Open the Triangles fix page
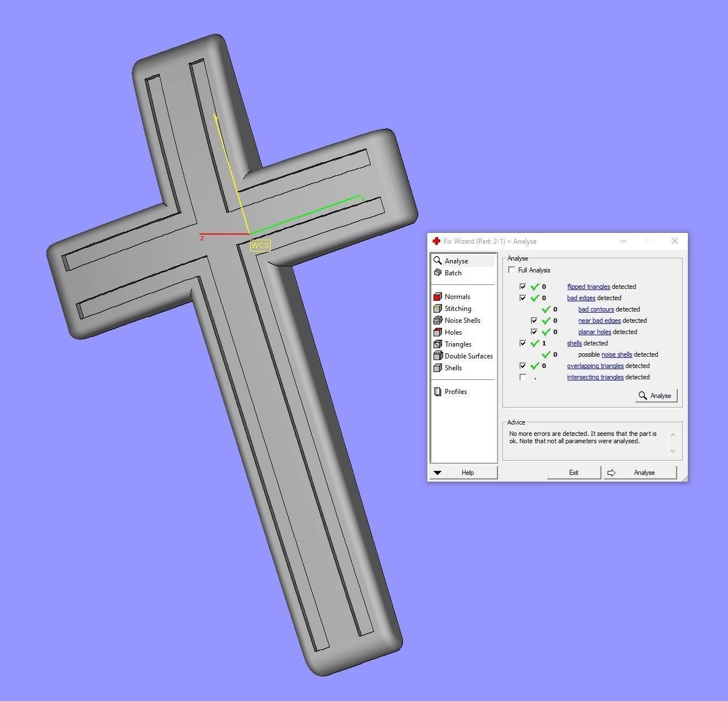 (x=458, y=344)
